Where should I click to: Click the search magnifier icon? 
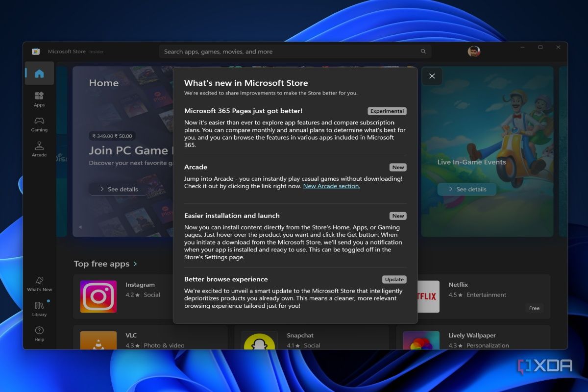tap(423, 51)
